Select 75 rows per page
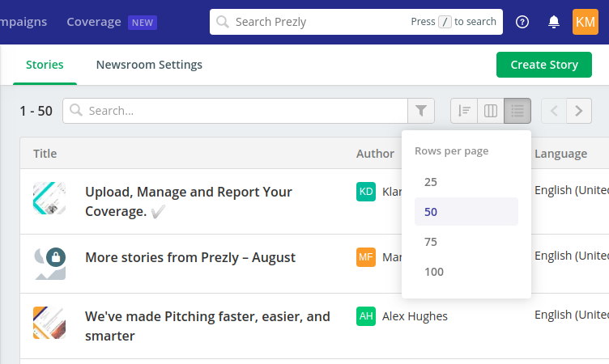Screen dimensions: 609x364 pos(466,242)
